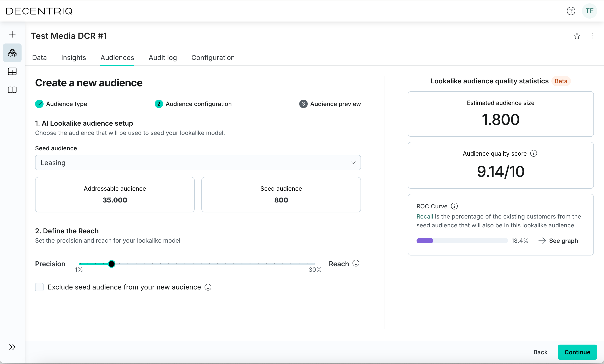Open the data clean rooms cubes icon

[x=12, y=53]
